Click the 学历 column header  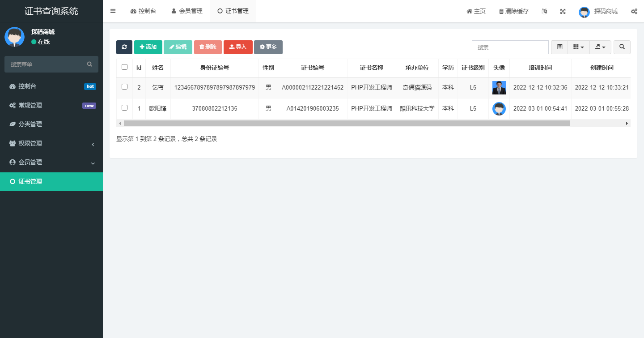coord(448,68)
